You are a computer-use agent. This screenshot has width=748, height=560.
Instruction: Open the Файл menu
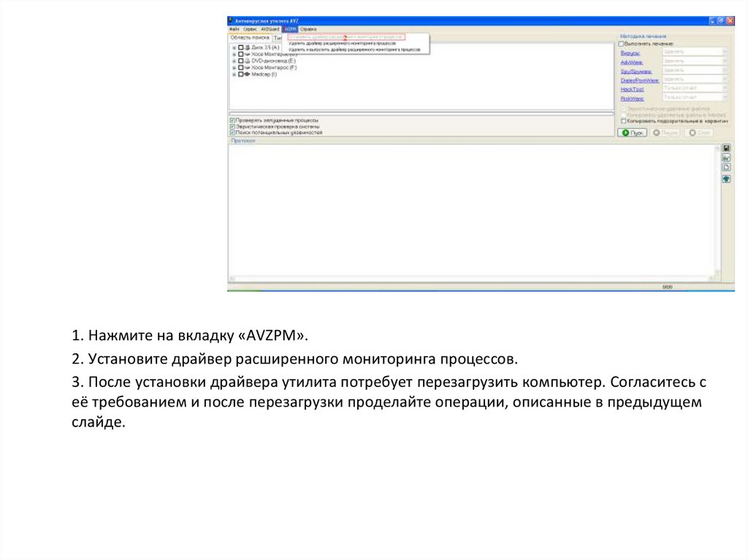click(233, 29)
